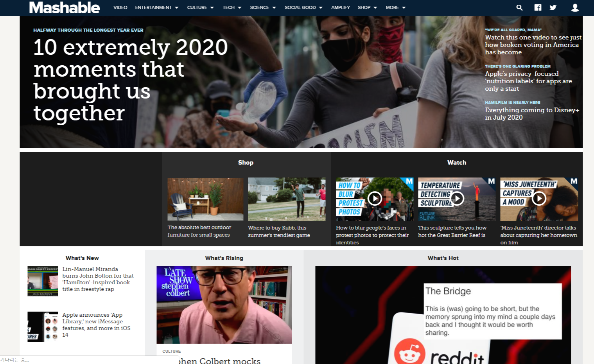Go to the Mashable logo homepage

(65, 7)
